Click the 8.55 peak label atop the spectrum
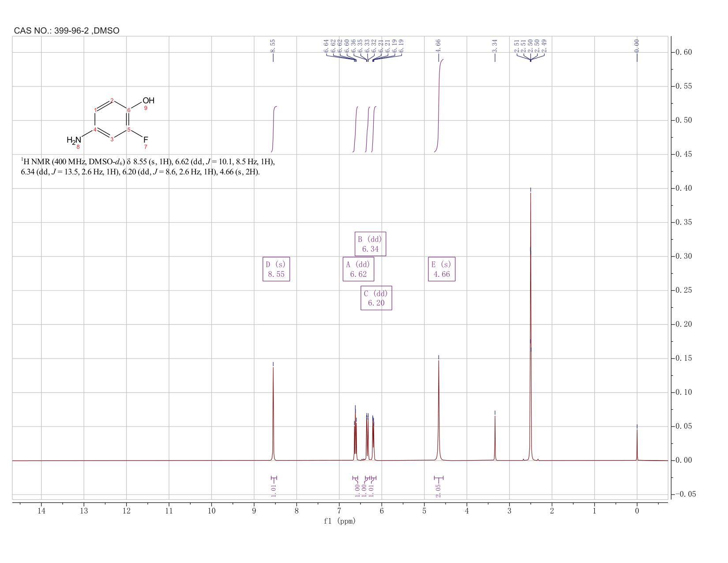Screen dimensions: 728x563 pos(273,45)
